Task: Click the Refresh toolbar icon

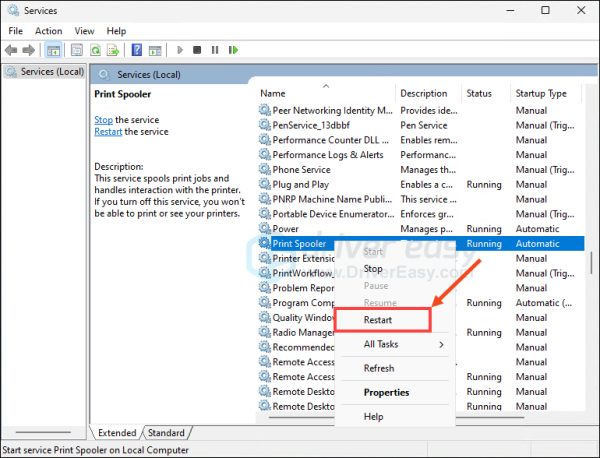Action: [x=96, y=50]
